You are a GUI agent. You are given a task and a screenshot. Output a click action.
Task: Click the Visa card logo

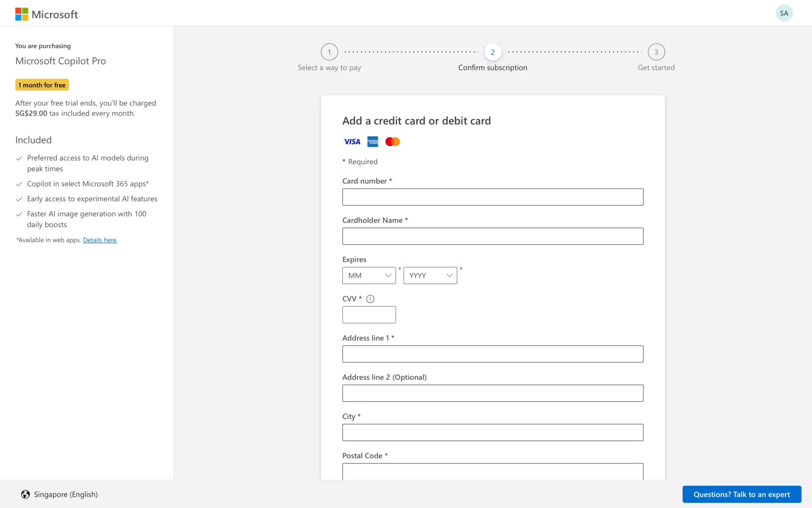point(351,142)
